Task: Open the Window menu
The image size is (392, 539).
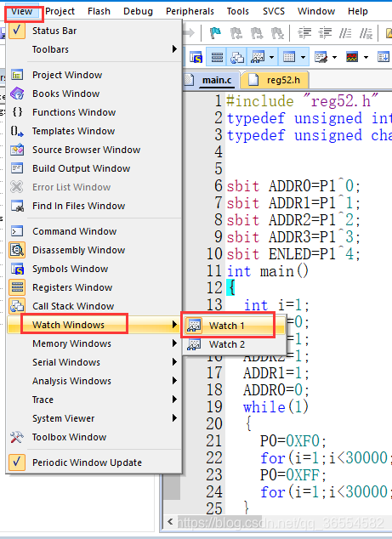Action: click(x=316, y=11)
